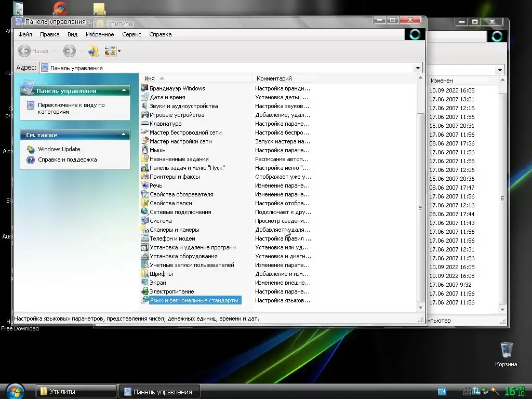
Task: Open Свойства папки icon
Action: [x=144, y=203]
